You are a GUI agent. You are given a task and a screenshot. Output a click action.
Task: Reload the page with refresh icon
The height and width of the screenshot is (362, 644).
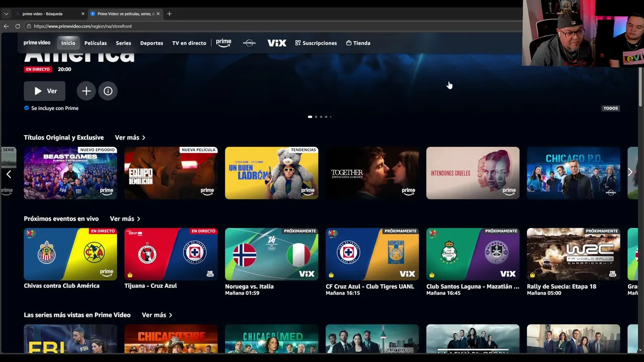(18, 26)
